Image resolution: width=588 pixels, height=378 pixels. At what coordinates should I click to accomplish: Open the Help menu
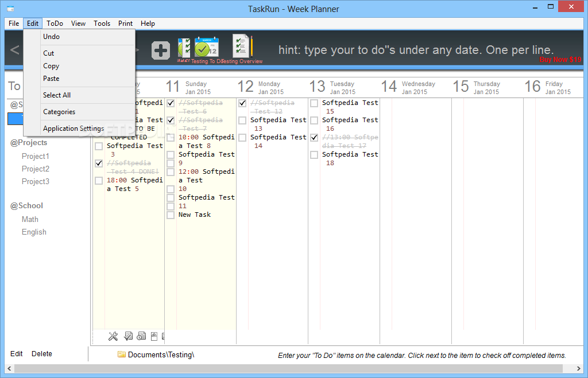148,23
